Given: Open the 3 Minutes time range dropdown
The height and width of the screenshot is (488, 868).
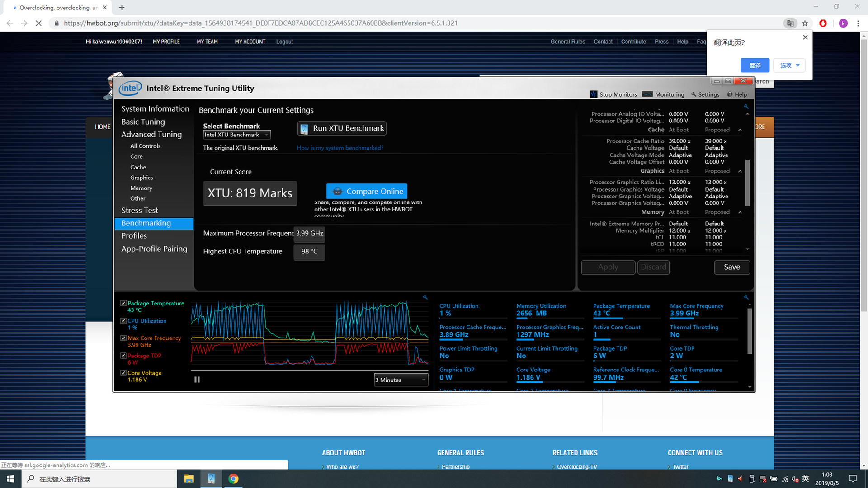Looking at the screenshot, I should pyautogui.click(x=401, y=380).
